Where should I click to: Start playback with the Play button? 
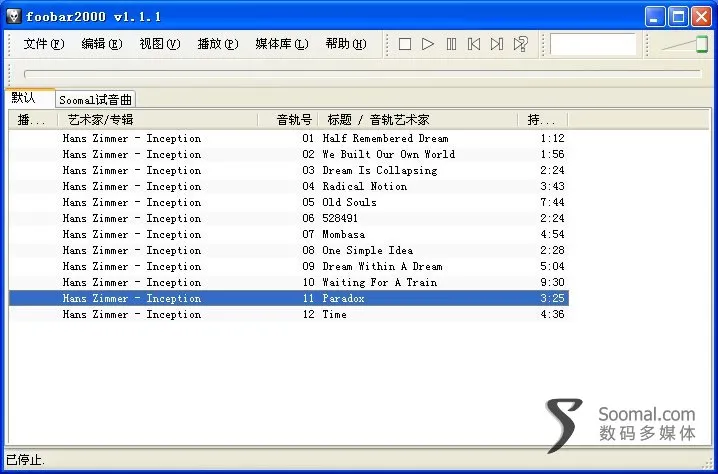tap(428, 44)
